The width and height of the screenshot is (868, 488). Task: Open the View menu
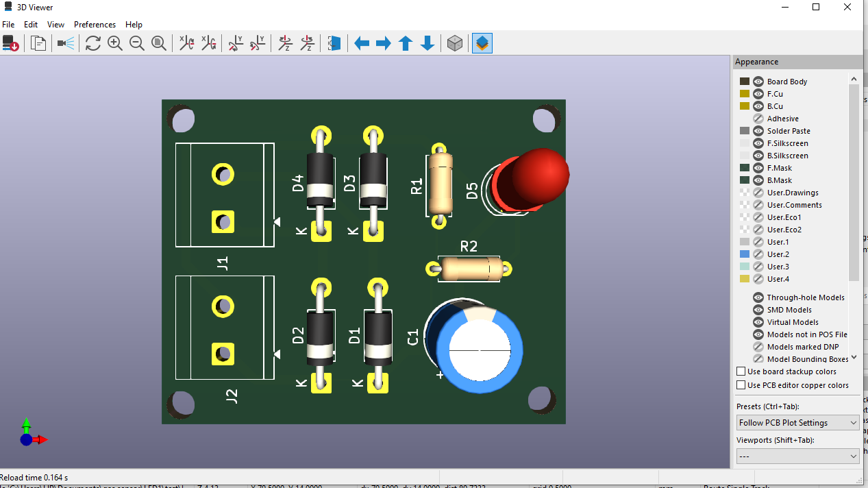(55, 24)
